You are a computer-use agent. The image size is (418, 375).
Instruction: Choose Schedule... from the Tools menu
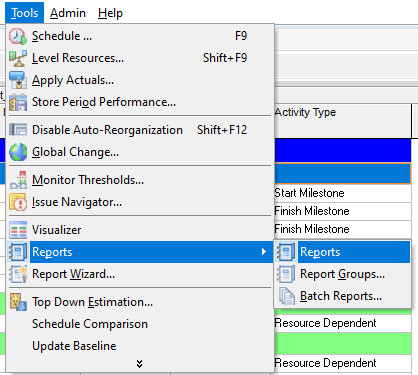140,36
